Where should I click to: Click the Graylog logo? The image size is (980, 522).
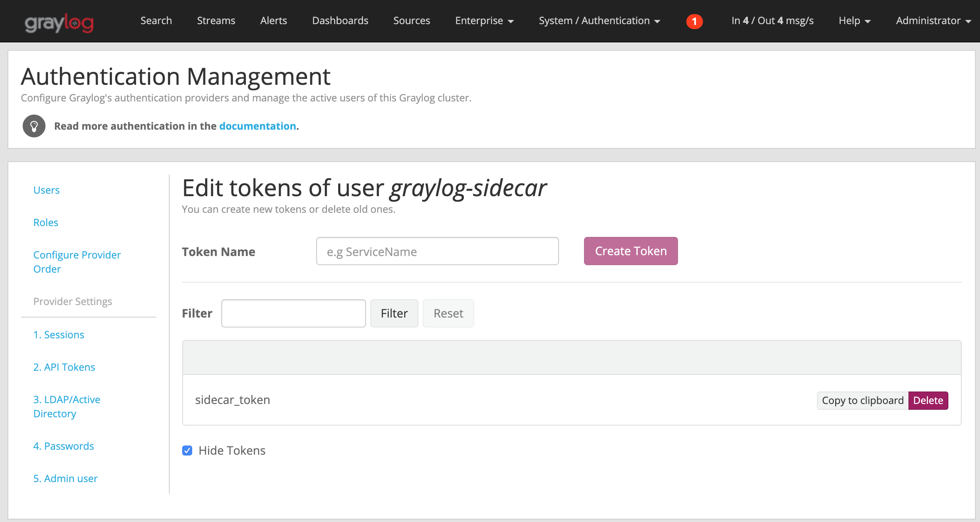click(x=59, y=22)
